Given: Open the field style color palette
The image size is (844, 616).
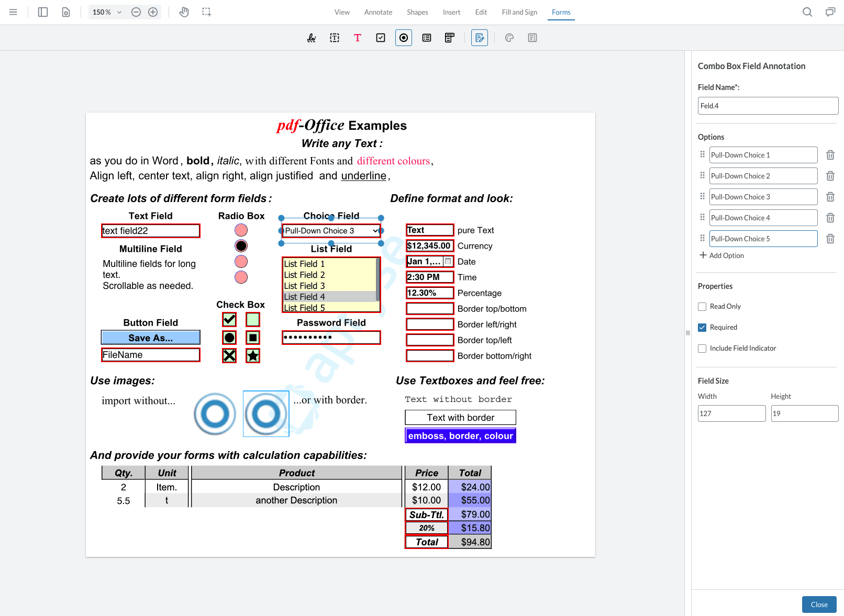Looking at the screenshot, I should [x=509, y=38].
